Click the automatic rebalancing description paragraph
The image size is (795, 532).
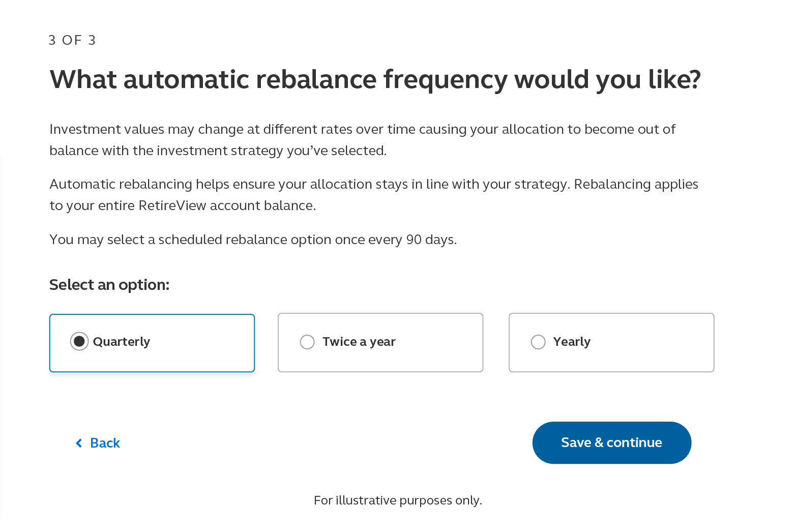374,194
